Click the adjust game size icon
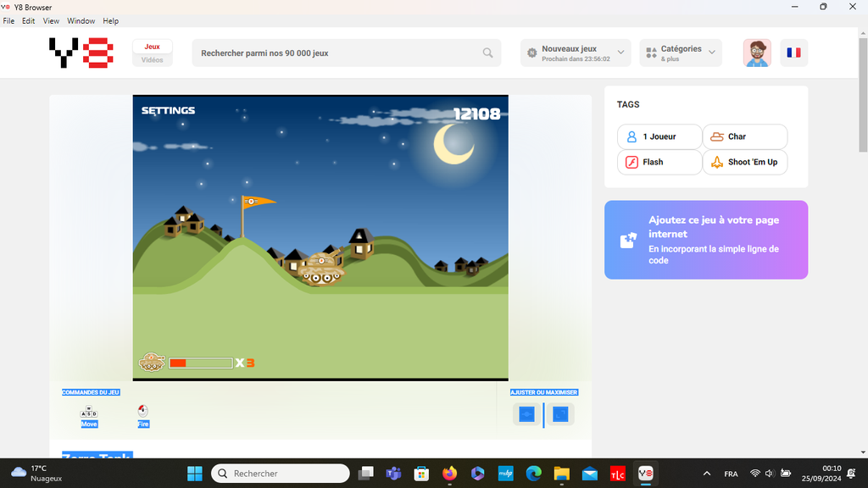The width and height of the screenshot is (868, 488). point(526,414)
